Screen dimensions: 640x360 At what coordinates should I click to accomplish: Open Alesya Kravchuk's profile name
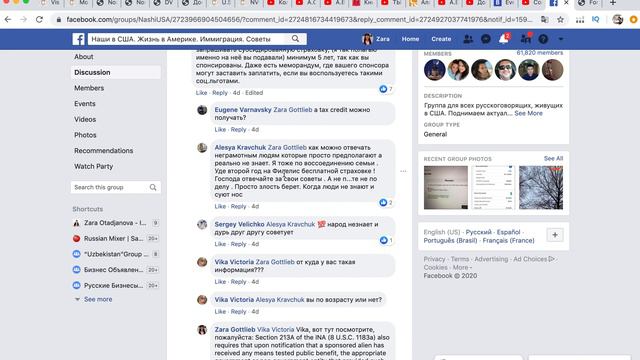240,147
